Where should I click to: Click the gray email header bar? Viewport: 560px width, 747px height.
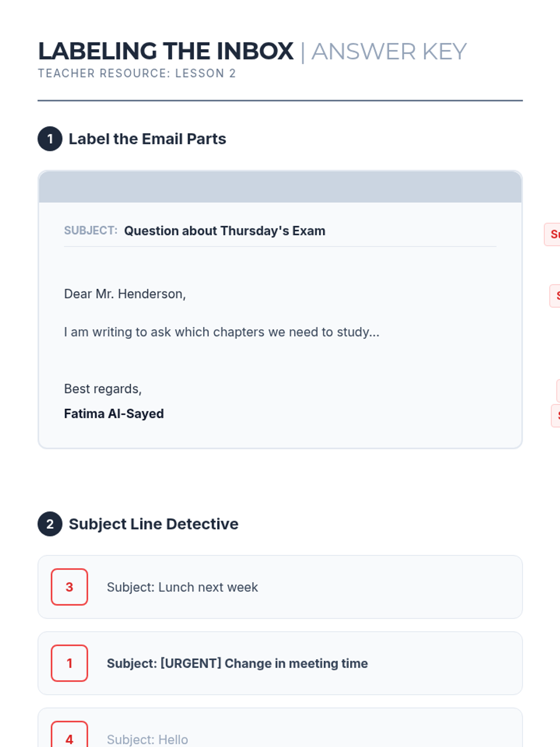coord(280,187)
